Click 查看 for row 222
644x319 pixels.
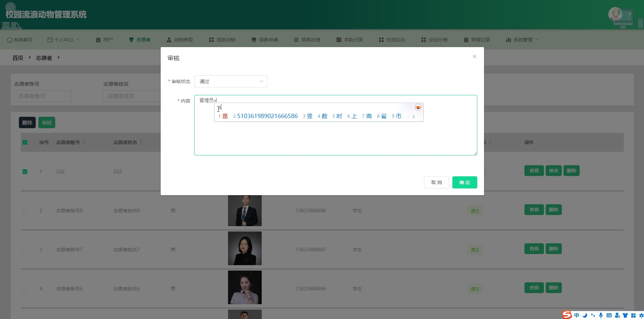coord(534,171)
